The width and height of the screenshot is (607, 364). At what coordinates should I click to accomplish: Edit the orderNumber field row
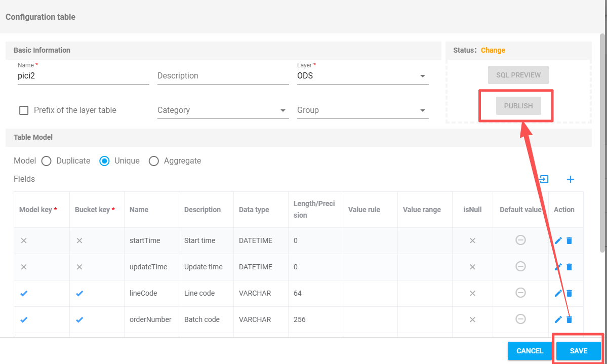point(558,319)
